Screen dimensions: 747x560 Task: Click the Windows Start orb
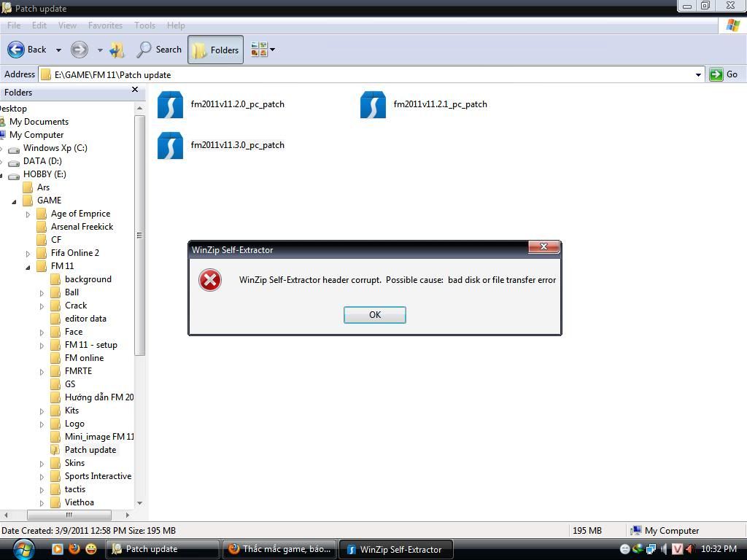[24, 549]
